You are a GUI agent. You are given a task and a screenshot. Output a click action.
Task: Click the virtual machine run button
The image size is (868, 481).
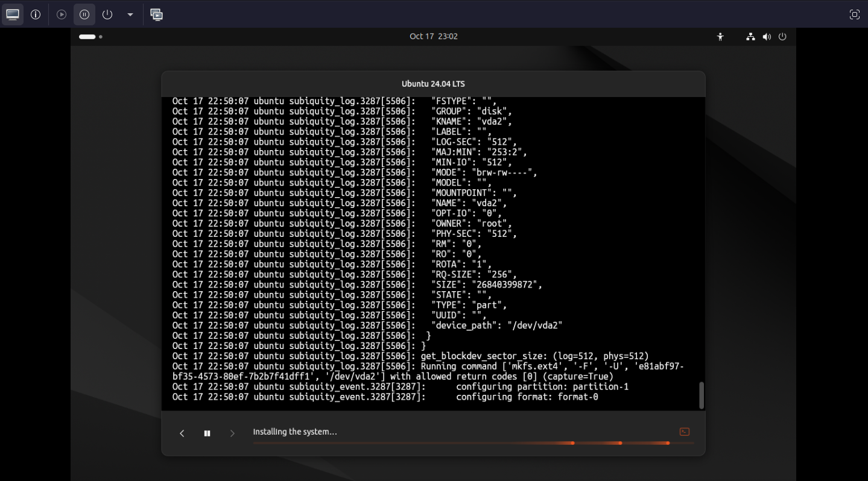(x=62, y=14)
